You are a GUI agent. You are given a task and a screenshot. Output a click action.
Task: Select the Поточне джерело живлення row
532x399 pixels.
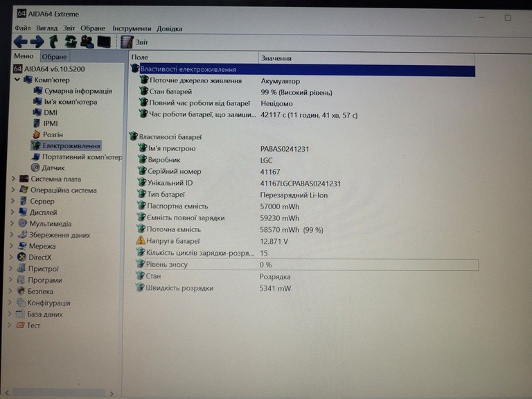220,81
